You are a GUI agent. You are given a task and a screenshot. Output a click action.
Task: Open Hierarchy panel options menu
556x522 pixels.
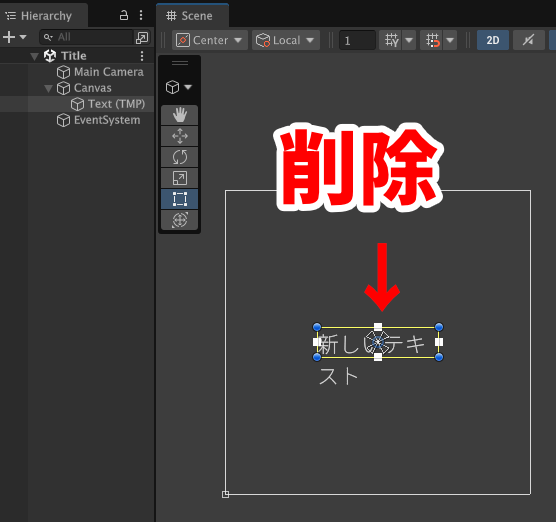tap(141, 15)
